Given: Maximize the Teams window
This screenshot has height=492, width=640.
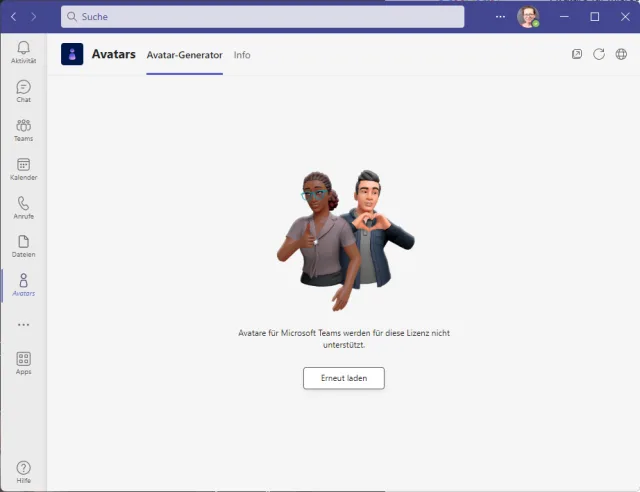Looking at the screenshot, I should [595, 17].
